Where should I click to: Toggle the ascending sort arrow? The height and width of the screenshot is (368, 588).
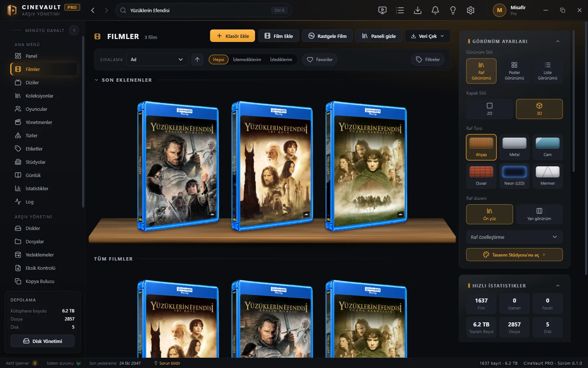click(197, 60)
